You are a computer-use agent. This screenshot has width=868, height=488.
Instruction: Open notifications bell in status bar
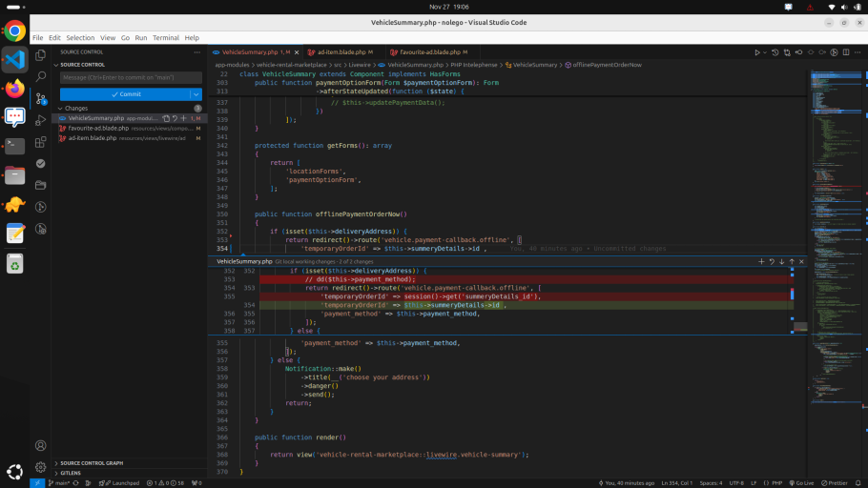click(859, 483)
